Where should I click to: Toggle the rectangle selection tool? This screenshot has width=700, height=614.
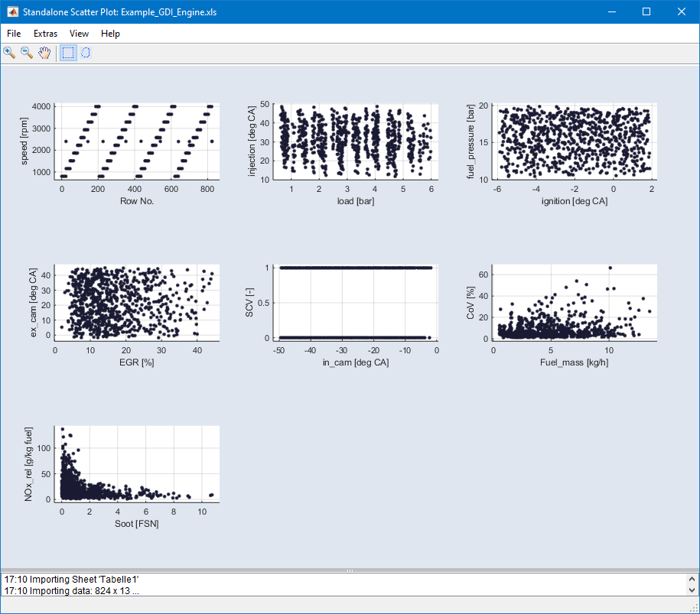tap(68, 53)
